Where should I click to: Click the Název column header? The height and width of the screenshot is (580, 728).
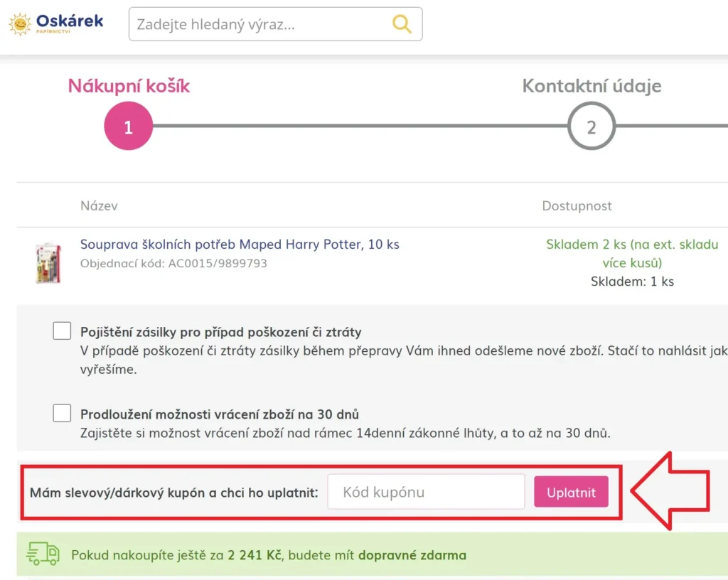click(99, 205)
